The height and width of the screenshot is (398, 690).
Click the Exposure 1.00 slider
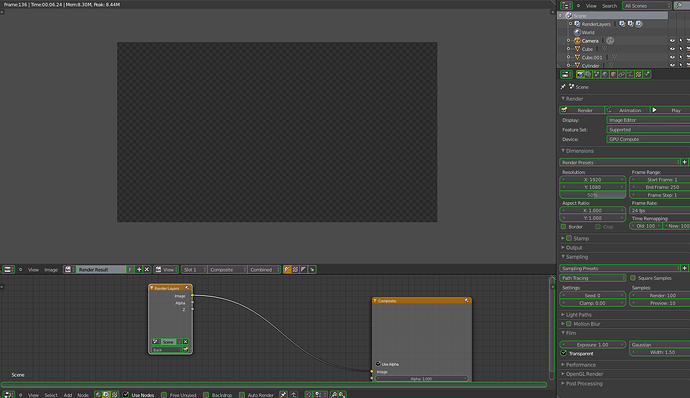(592, 344)
